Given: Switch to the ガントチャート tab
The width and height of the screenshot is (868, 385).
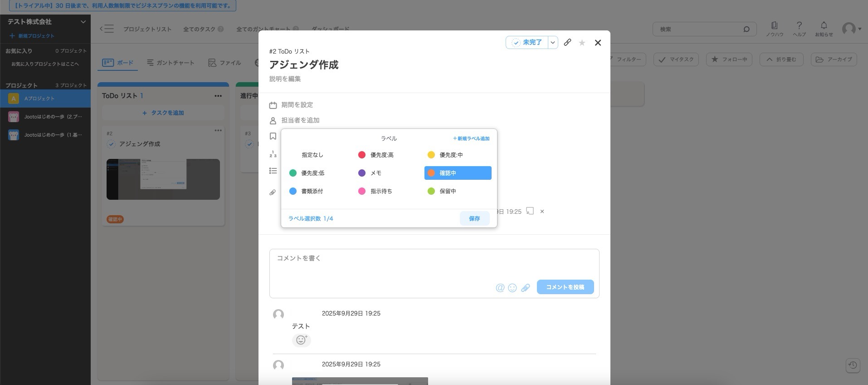Looking at the screenshot, I should coord(171,63).
